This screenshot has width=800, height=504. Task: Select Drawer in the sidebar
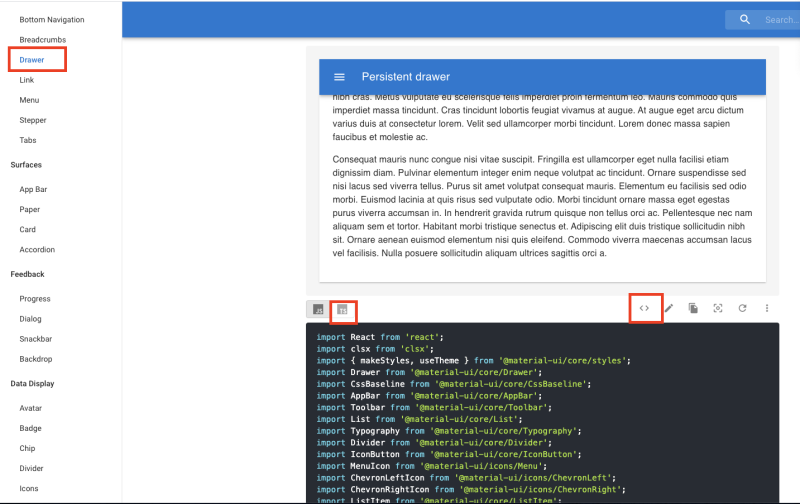pos(32,60)
